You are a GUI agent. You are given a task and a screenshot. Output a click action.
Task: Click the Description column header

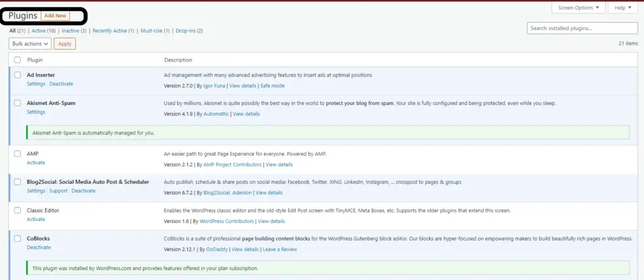pos(178,60)
